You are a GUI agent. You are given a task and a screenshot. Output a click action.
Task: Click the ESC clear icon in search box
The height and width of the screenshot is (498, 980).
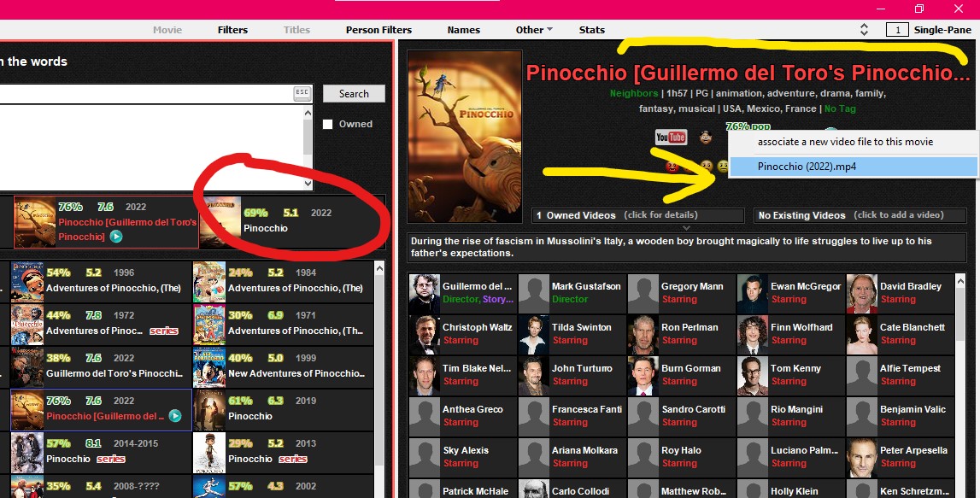302,93
